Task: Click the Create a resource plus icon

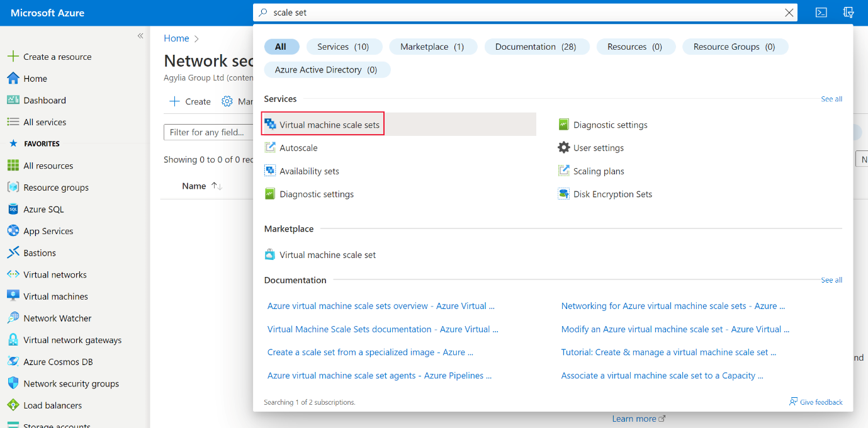Action: (13, 57)
